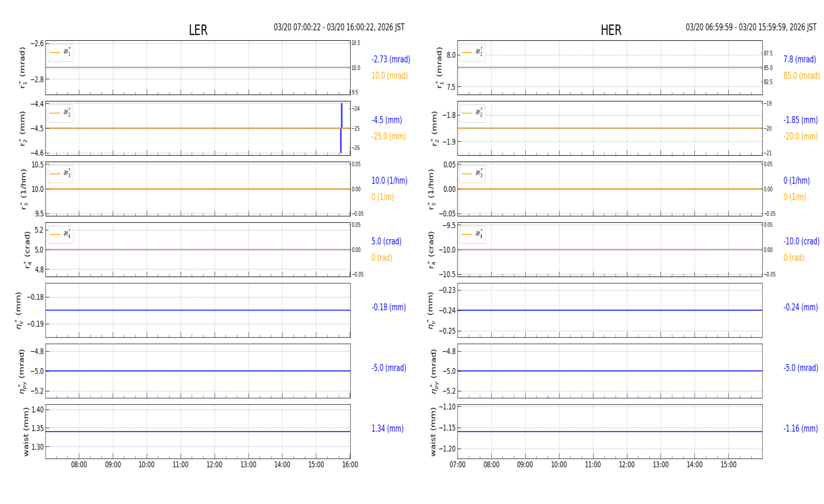
Task: Click the blue spike in LER r2* plot
Action: [x=341, y=128]
